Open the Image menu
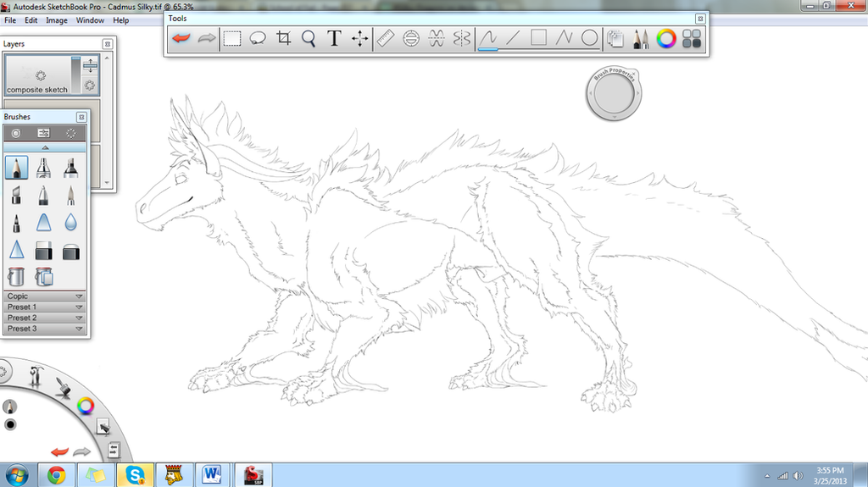 point(57,20)
